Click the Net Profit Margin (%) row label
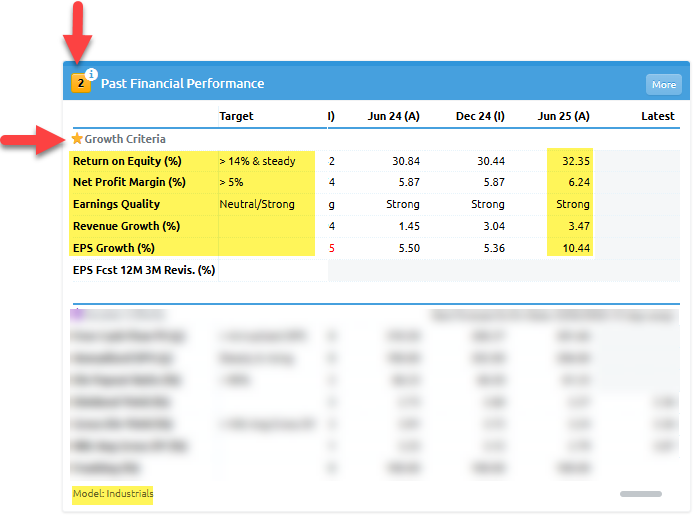 pos(129,182)
